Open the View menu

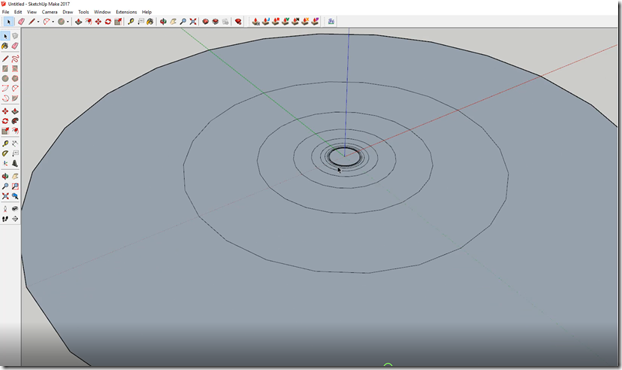[32, 12]
